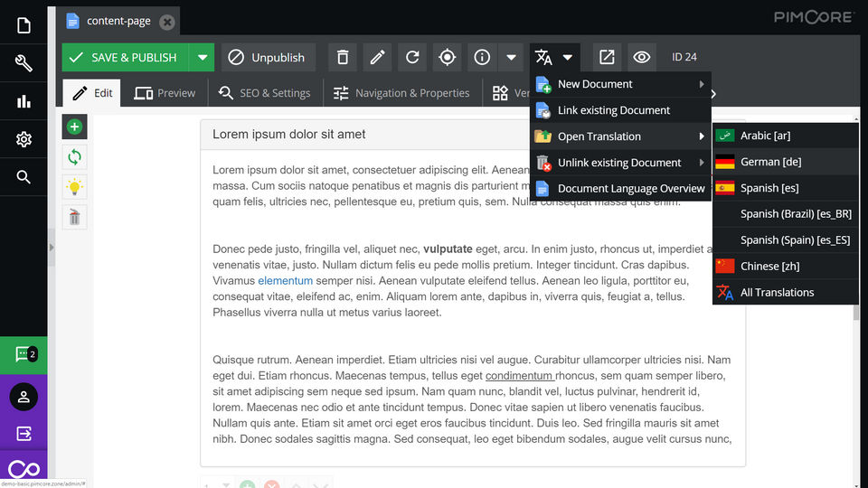Delete document with toolbar trash icon

(343, 57)
